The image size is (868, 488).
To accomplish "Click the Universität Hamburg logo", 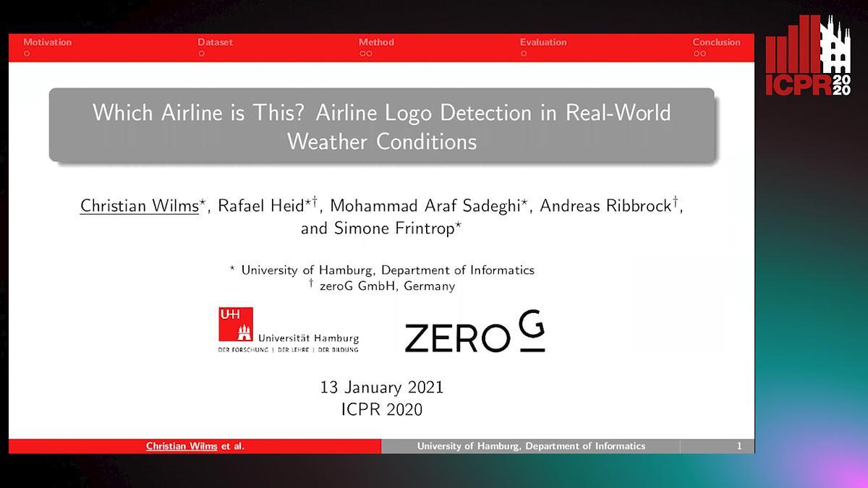I will click(289, 330).
